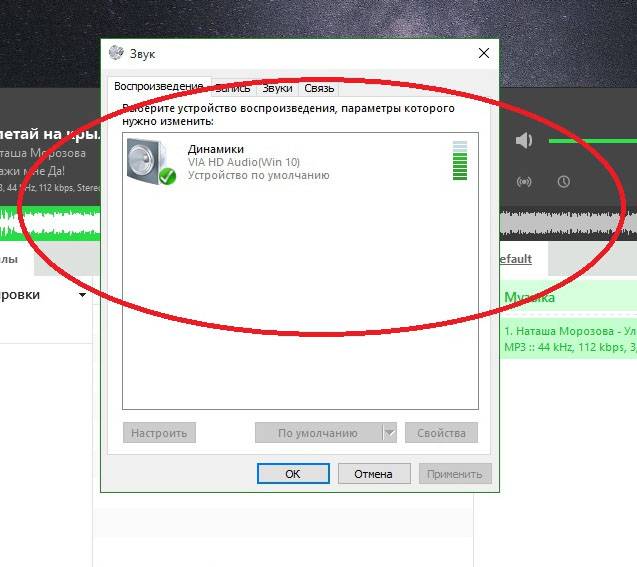637x567 pixels.
Task: Open the player clock timer icon
Action: 563,182
